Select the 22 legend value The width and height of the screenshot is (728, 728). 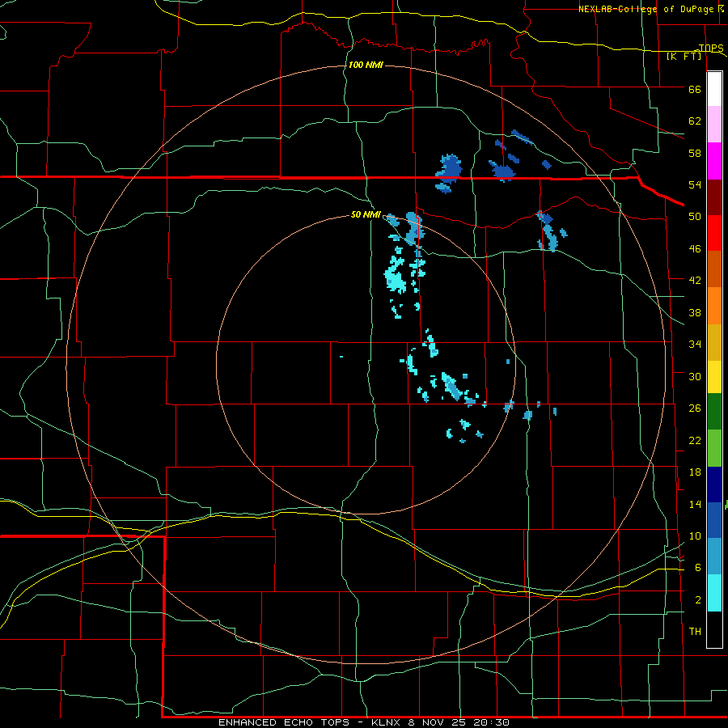(x=695, y=440)
